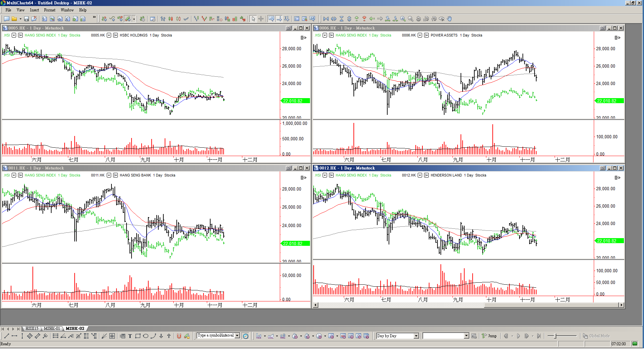
Task: Select the hand pan tool
Action: pos(450,19)
